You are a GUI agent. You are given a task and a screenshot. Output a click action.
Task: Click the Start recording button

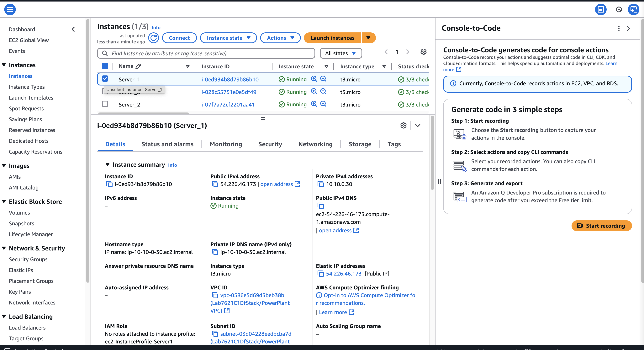[x=601, y=226]
